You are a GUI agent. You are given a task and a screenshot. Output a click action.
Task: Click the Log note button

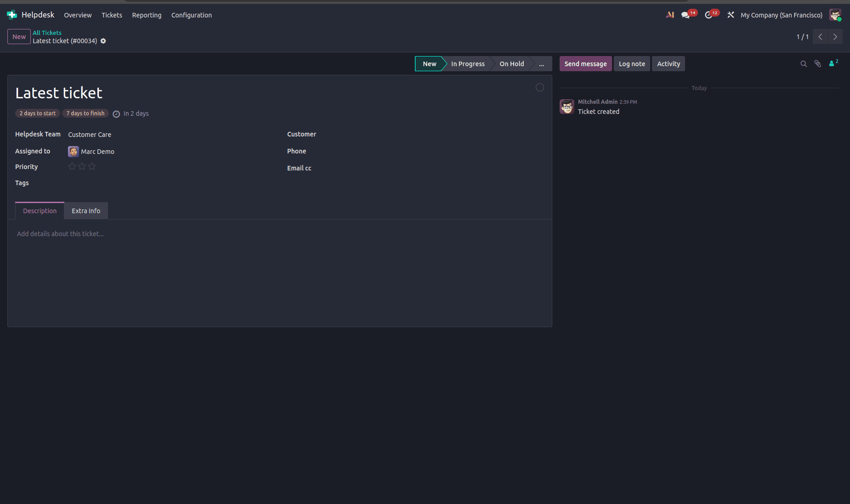click(632, 64)
